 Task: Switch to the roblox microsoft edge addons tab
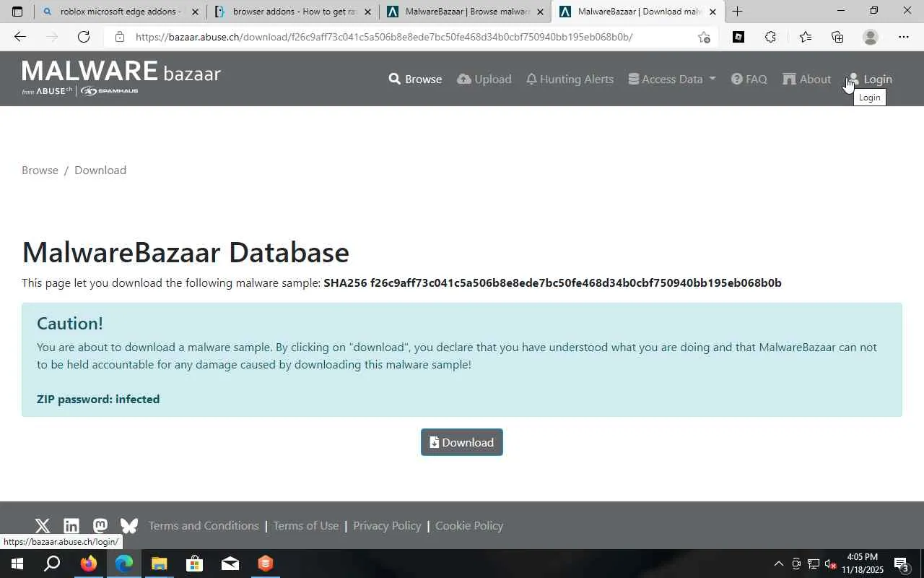point(121,12)
